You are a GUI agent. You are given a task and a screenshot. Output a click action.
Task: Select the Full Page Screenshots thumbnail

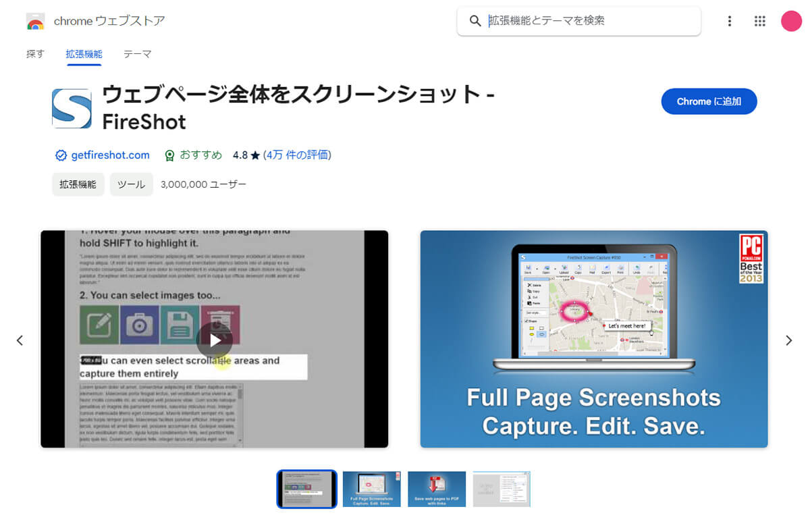click(x=372, y=489)
